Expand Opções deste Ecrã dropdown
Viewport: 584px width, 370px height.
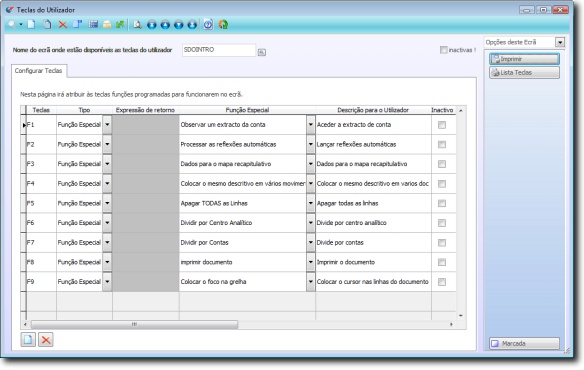560,42
